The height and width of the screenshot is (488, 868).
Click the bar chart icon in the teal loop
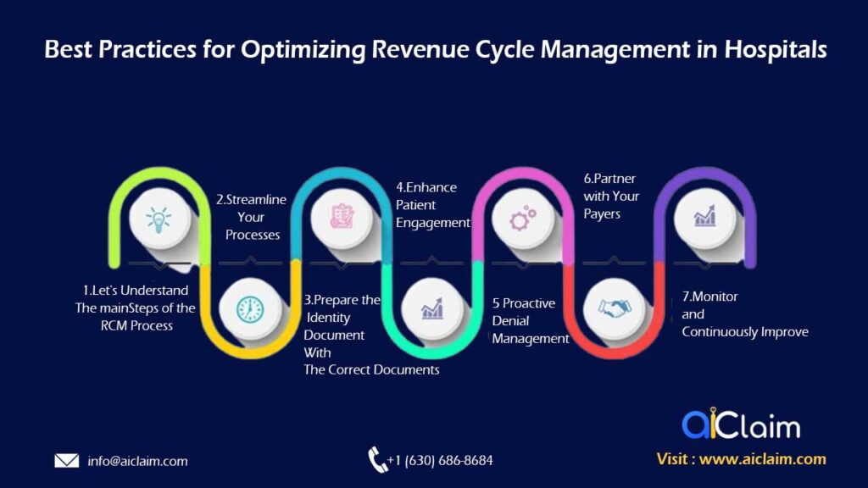click(432, 309)
